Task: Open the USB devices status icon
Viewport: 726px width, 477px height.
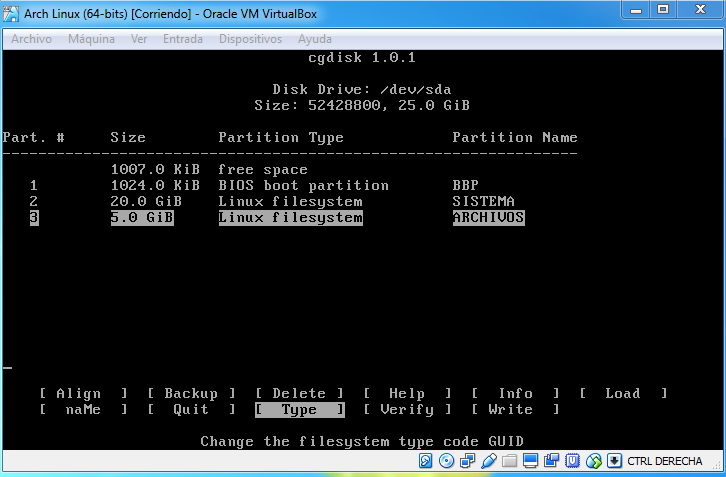Action: (x=489, y=461)
